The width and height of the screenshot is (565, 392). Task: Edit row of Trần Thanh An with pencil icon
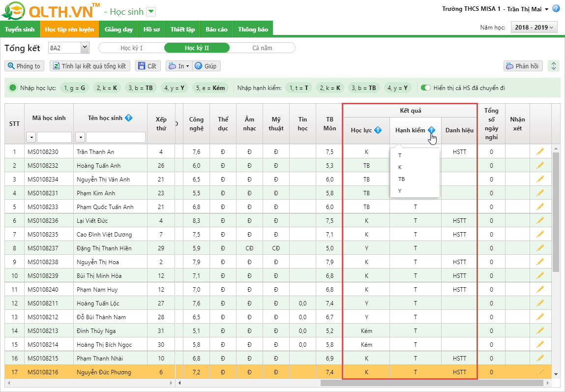coord(540,151)
